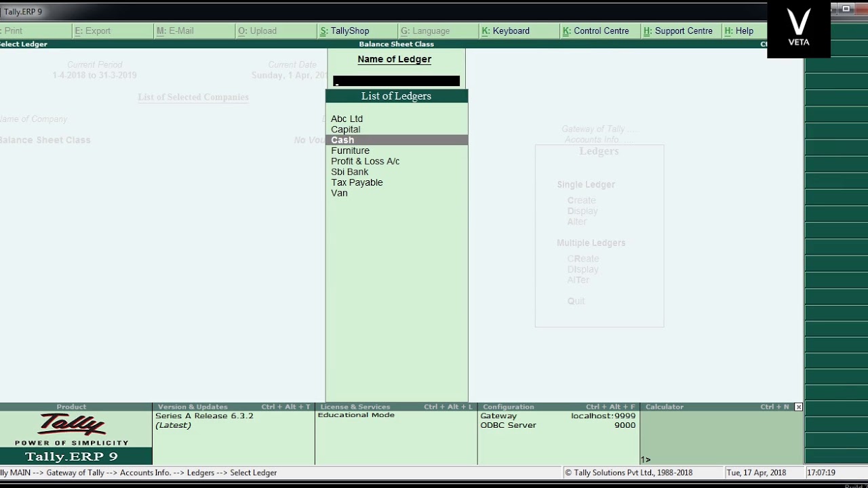The image size is (868, 488).
Task: Click the breadcrumb path ending in Select Ledger
Action: pos(138,472)
